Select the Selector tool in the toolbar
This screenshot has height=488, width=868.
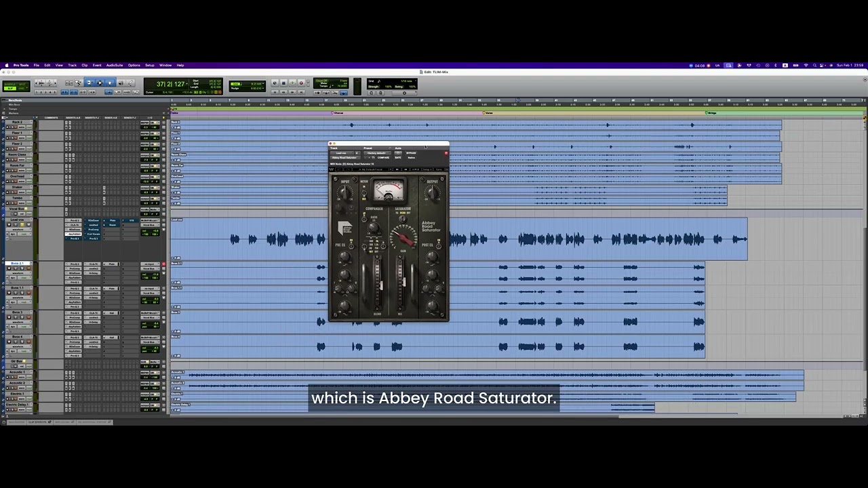[x=100, y=83]
